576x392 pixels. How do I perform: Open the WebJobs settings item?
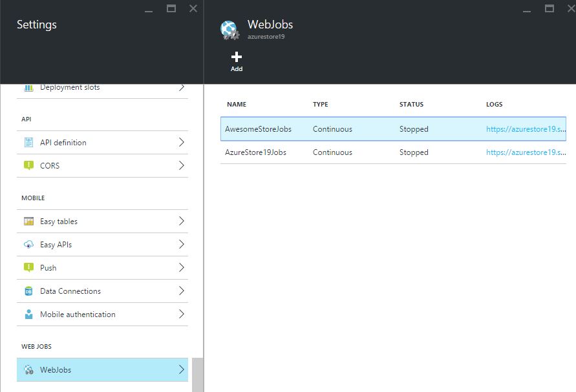tap(103, 369)
